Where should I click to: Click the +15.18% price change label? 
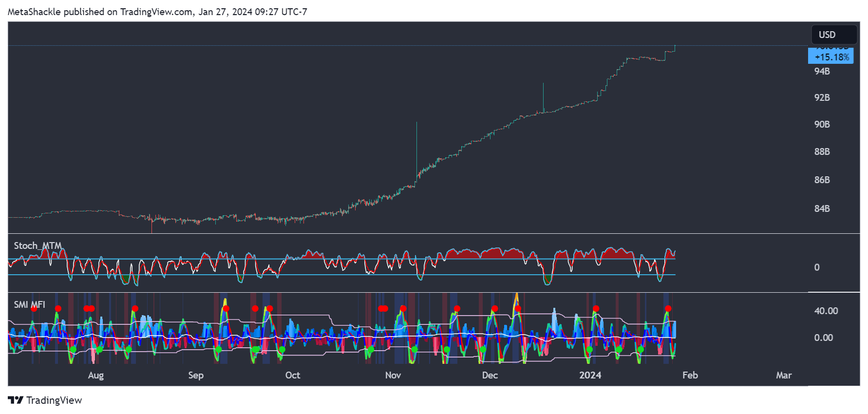[832, 57]
